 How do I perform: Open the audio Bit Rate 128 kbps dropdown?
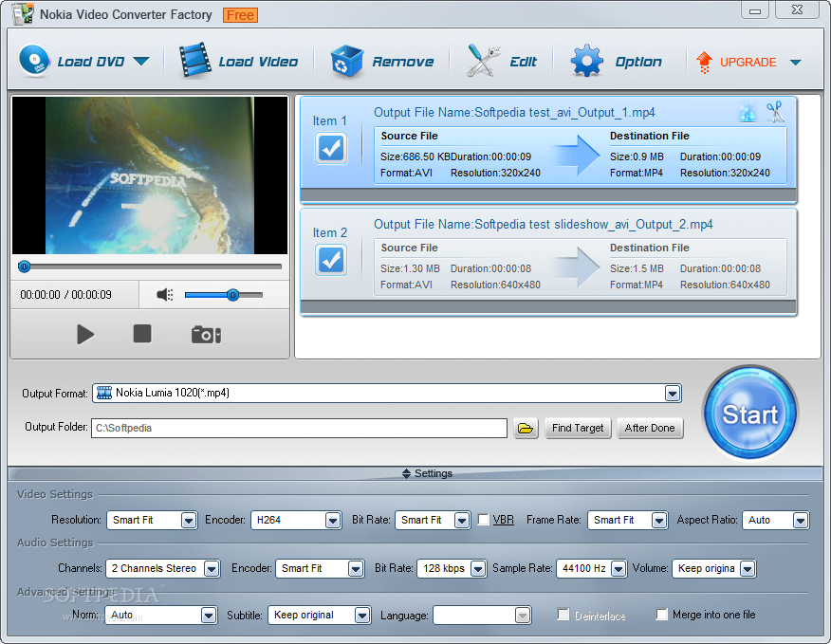[x=478, y=569]
